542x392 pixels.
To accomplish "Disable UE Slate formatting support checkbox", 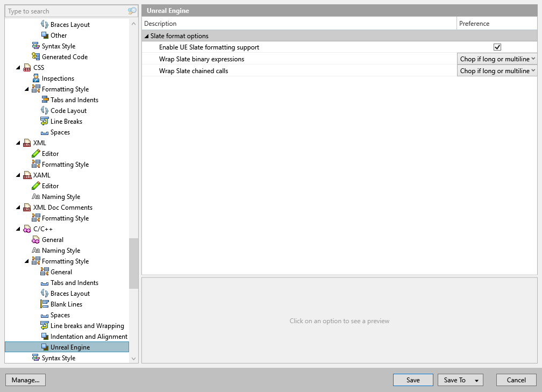I will [497, 47].
